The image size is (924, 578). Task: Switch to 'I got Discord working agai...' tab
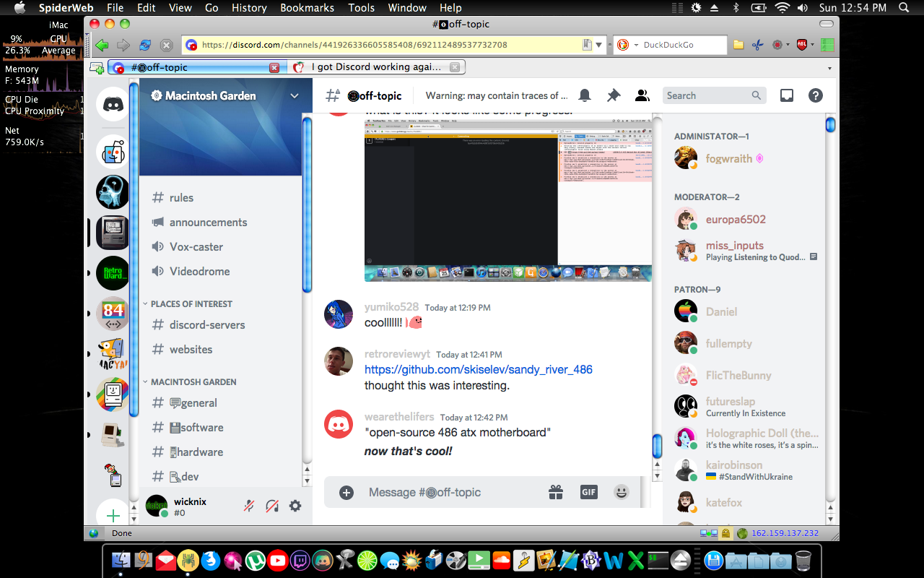[x=376, y=67]
